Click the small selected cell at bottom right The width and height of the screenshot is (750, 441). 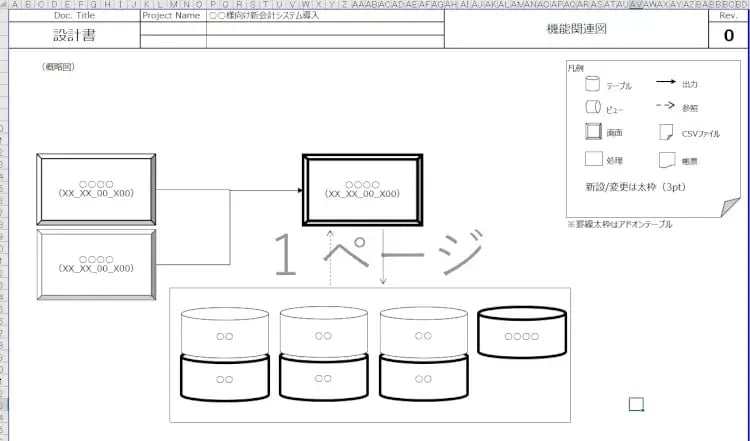tap(635, 404)
